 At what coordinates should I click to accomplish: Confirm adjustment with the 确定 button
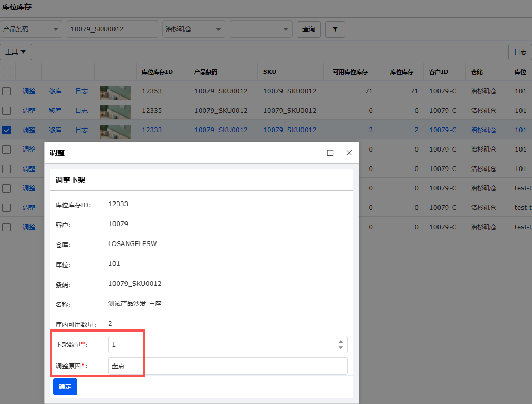(x=65, y=387)
